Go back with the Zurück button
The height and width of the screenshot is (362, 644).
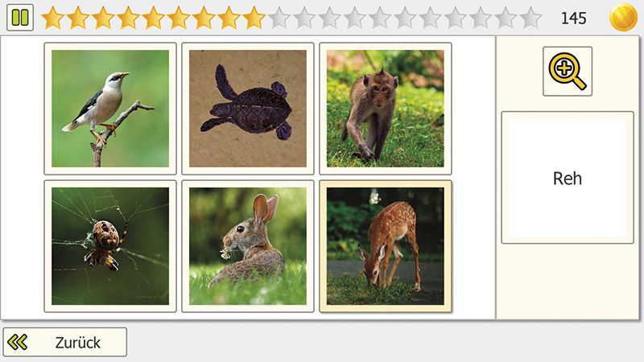pos(65,342)
